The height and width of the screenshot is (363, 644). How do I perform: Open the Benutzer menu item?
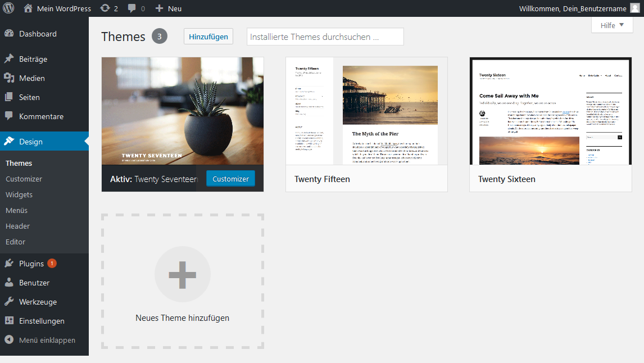point(44,283)
